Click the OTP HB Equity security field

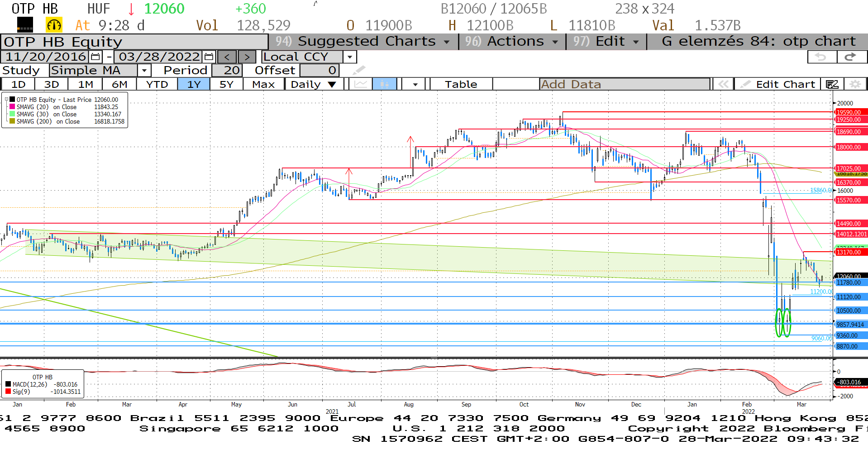[x=134, y=42]
